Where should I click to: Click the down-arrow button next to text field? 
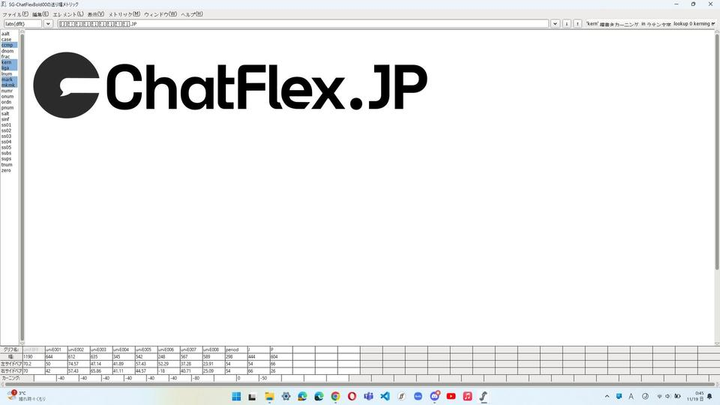[567, 23]
